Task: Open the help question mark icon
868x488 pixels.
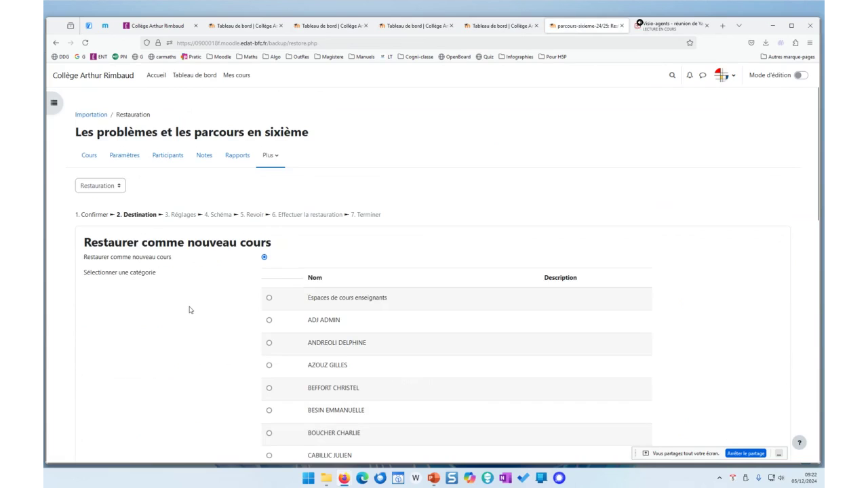Action: (x=800, y=442)
